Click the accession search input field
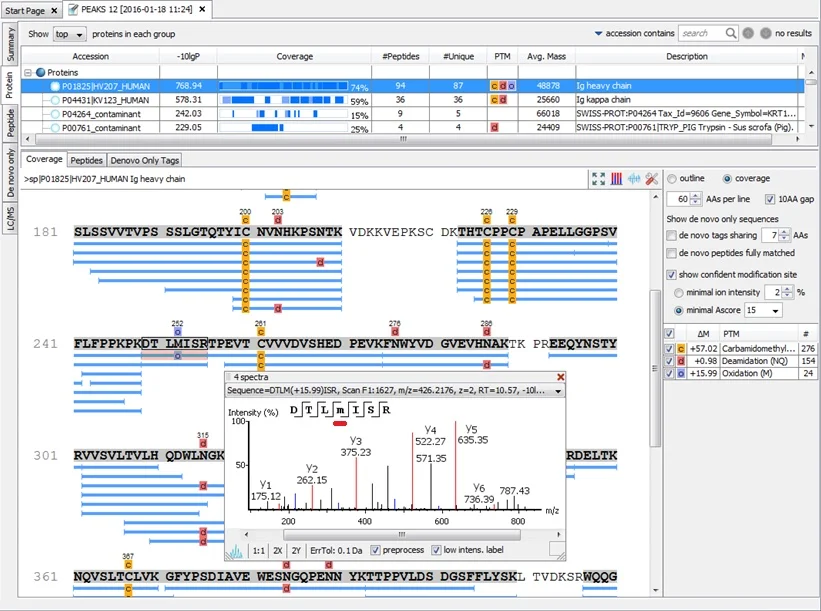821x611 pixels. pyautogui.click(x=702, y=34)
